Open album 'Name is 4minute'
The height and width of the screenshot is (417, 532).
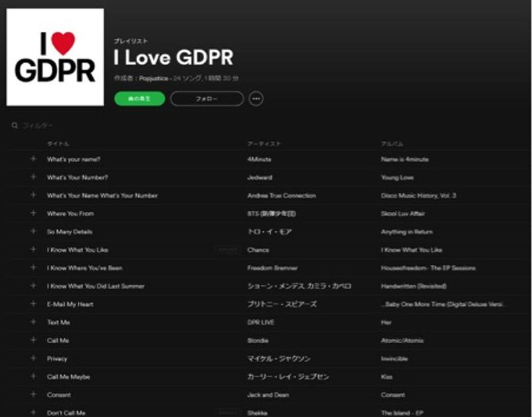pyautogui.click(x=405, y=160)
